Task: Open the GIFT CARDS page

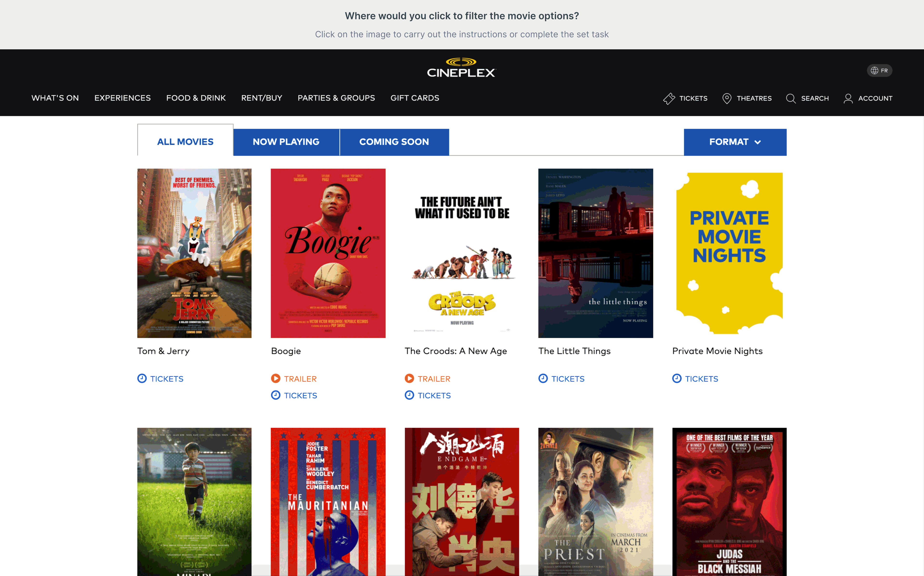Action: [x=414, y=98]
